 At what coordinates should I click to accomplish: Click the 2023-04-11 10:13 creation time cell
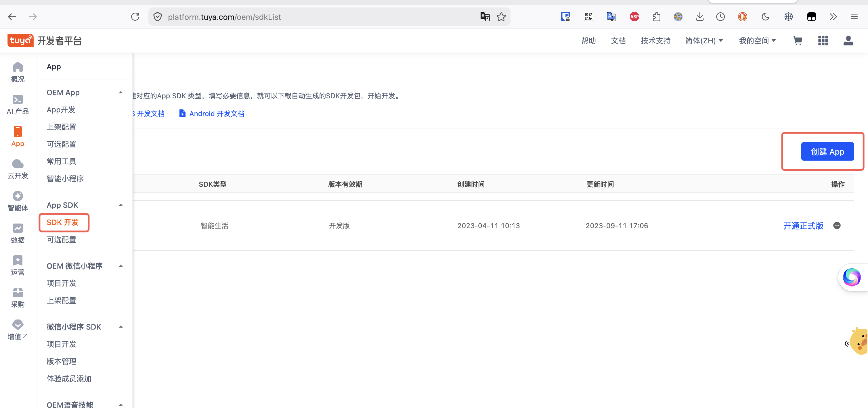(x=488, y=226)
